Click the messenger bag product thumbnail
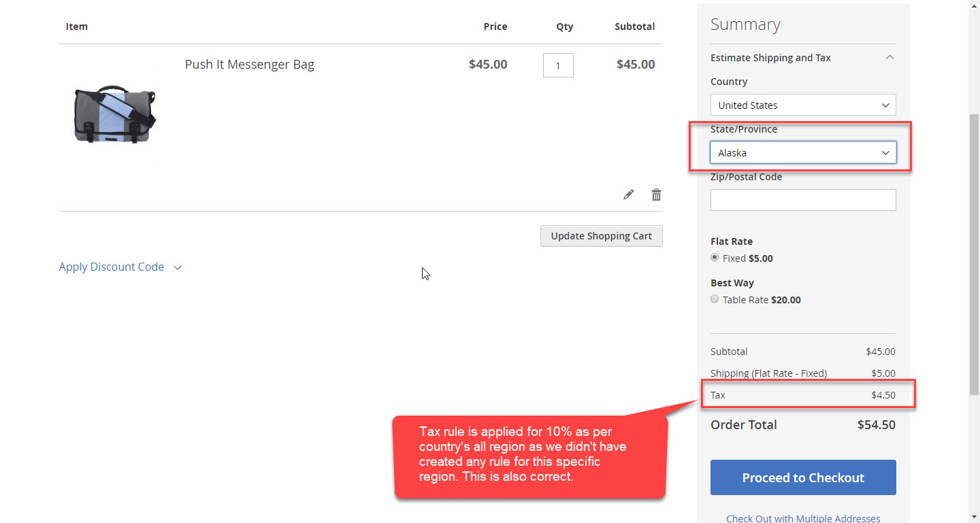 [114, 114]
